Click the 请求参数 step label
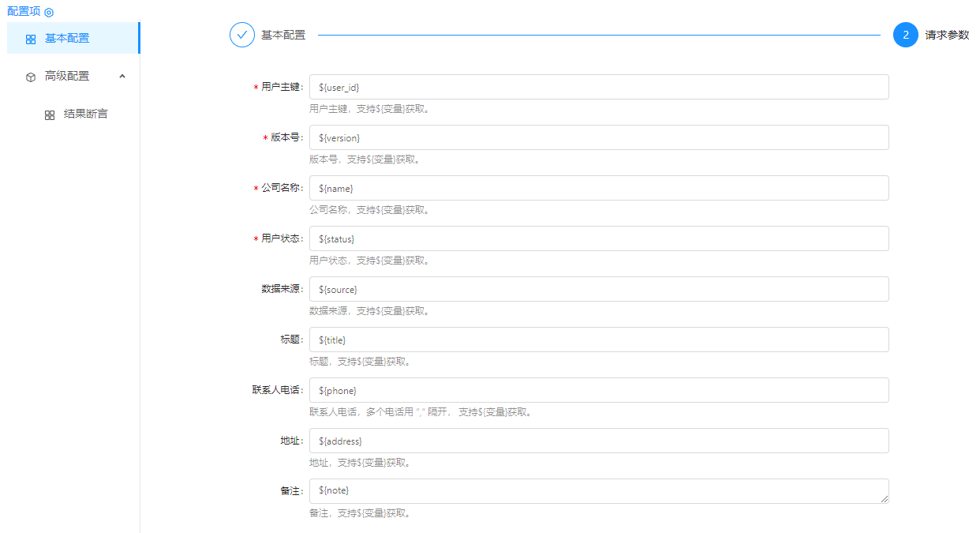 pyautogui.click(x=947, y=35)
